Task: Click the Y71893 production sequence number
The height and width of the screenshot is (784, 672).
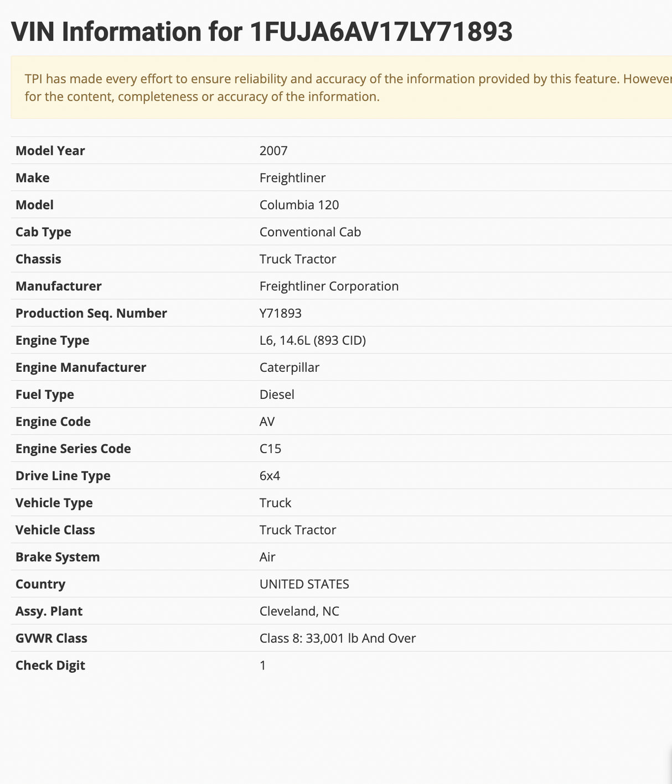Action: click(x=280, y=313)
